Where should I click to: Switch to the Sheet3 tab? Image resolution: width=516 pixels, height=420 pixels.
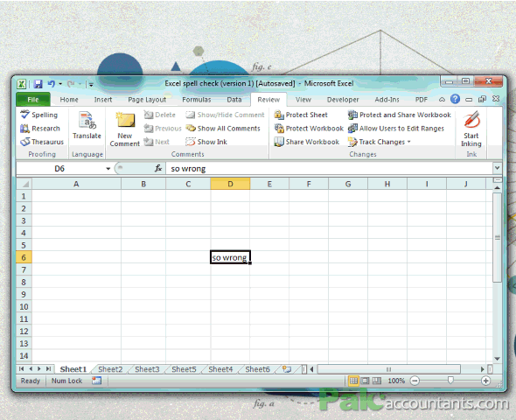[147, 369]
